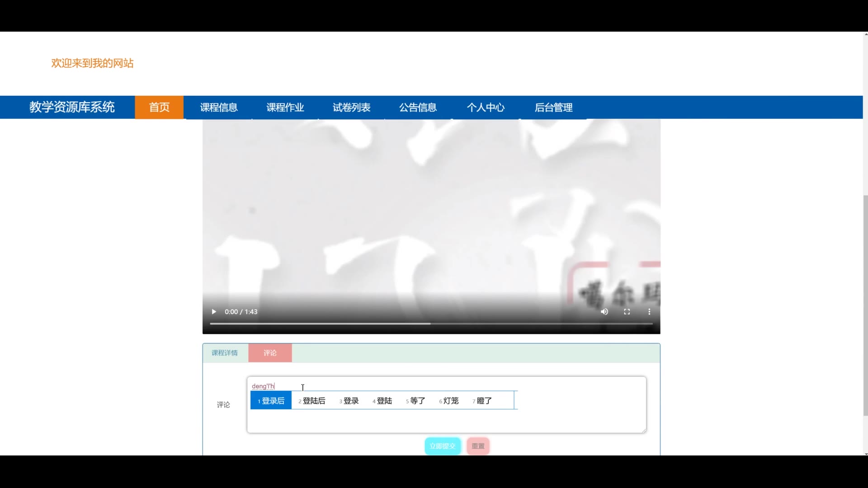Choose IME candidate 登陆后

pyautogui.click(x=312, y=401)
